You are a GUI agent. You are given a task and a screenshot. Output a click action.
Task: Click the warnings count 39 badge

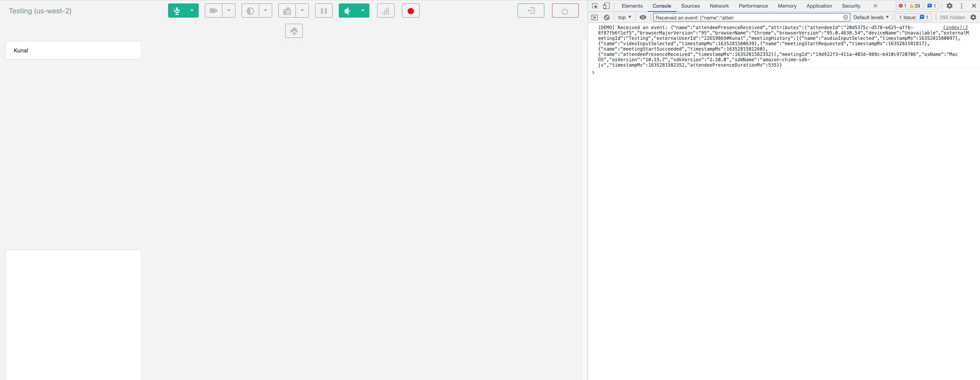(x=915, y=6)
